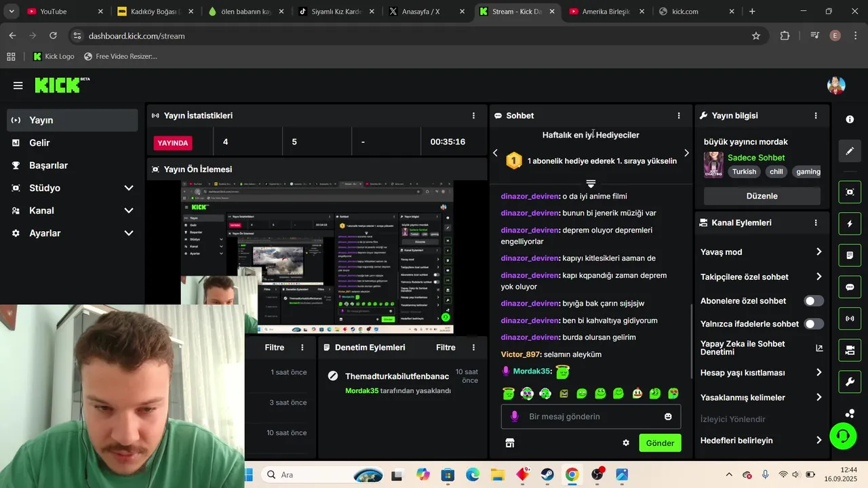Click the browser address bar
Screen dimensions: 868x488
pos(414,36)
